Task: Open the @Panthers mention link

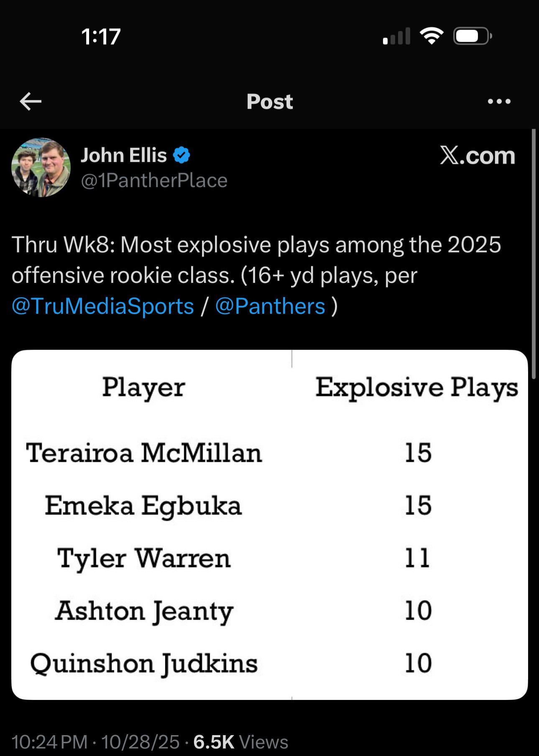Action: [x=270, y=306]
